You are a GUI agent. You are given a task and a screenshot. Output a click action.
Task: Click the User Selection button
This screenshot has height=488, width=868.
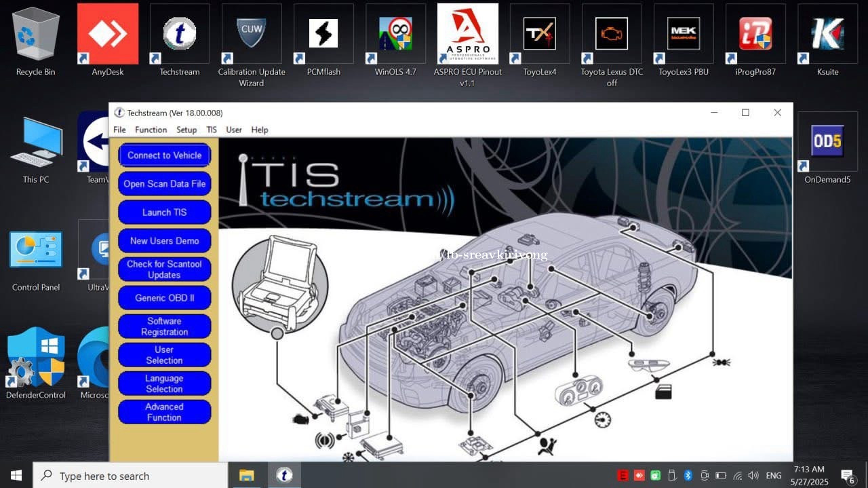coord(165,355)
